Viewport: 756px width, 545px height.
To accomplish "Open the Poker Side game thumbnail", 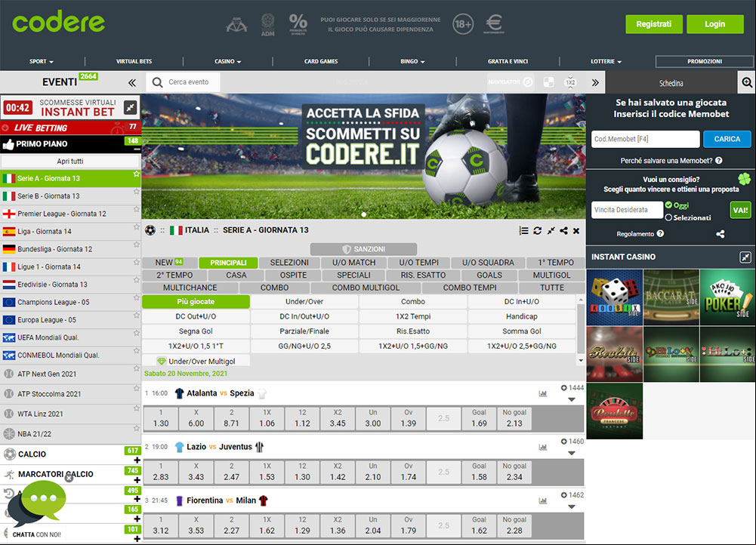I will click(x=727, y=297).
